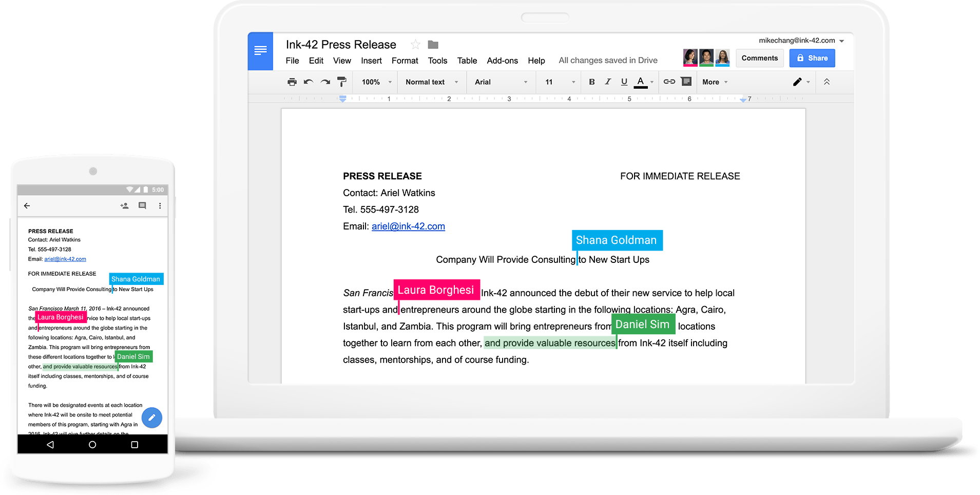Open the text color picker
980x495 pixels.
(641, 82)
